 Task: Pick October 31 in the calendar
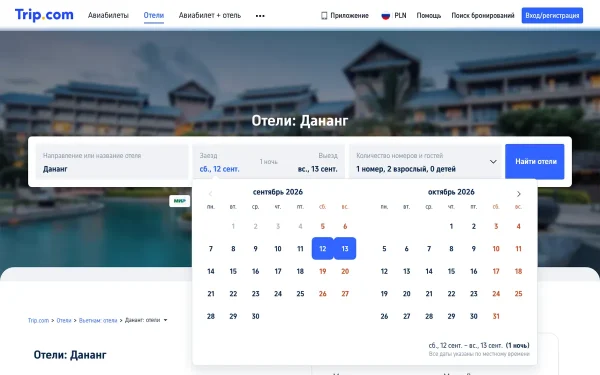pyautogui.click(x=496, y=316)
